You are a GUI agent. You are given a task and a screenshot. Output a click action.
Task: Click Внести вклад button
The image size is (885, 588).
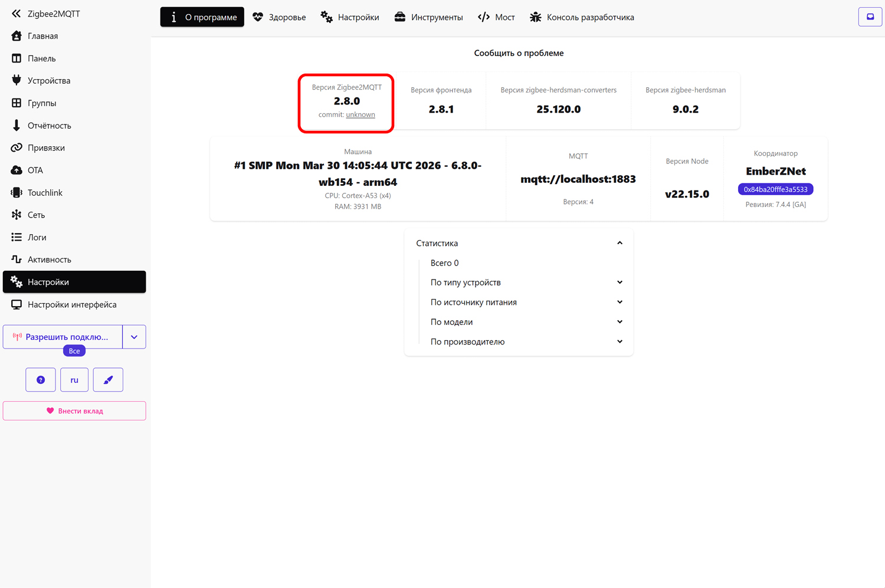[x=74, y=411]
